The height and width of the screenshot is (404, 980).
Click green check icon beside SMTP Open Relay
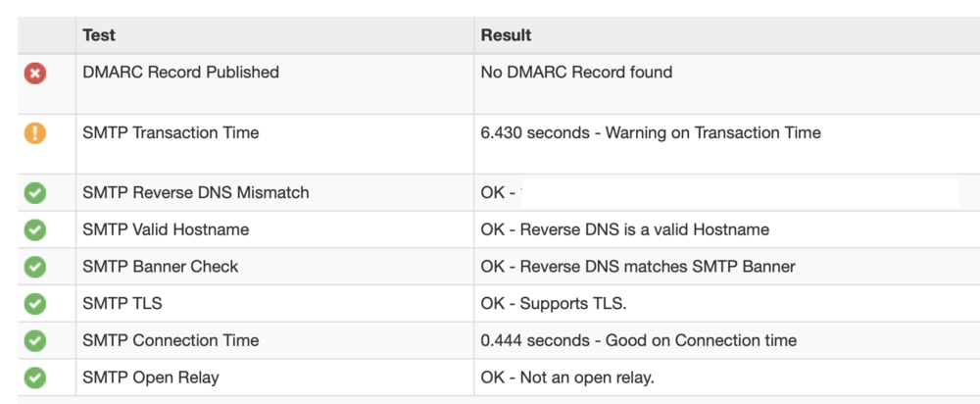point(35,378)
